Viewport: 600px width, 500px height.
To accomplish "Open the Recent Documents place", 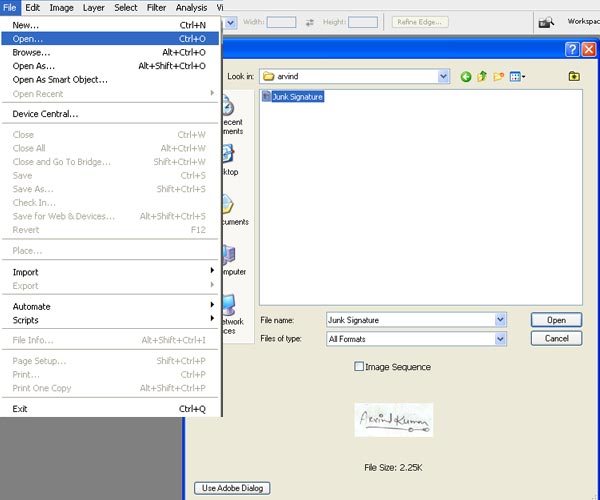I will tap(233, 115).
